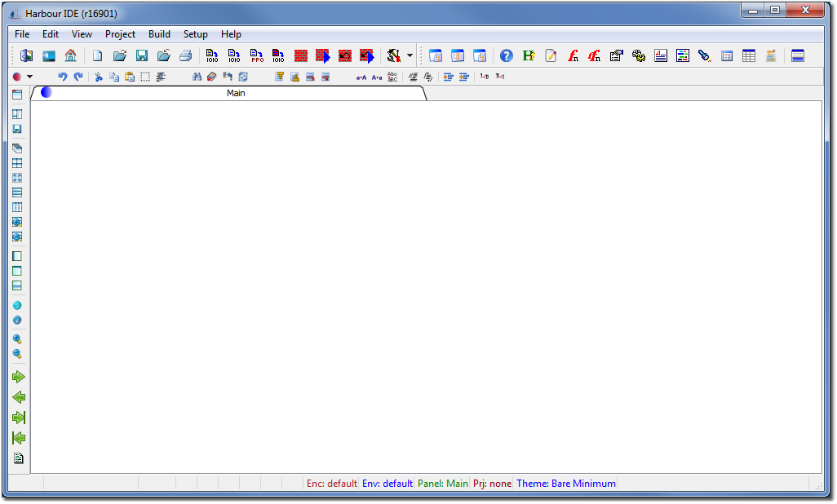Select the Main editor tab
837x504 pixels.
pos(235,93)
